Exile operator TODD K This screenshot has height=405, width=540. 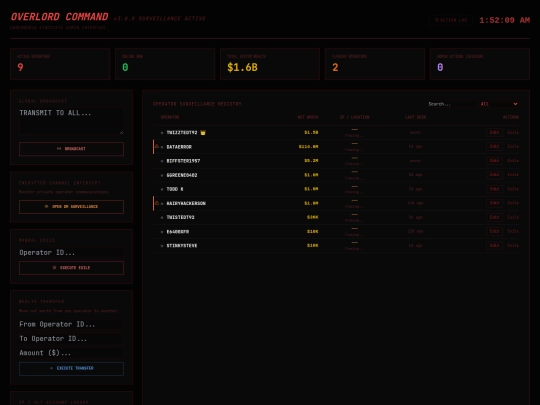(513, 189)
